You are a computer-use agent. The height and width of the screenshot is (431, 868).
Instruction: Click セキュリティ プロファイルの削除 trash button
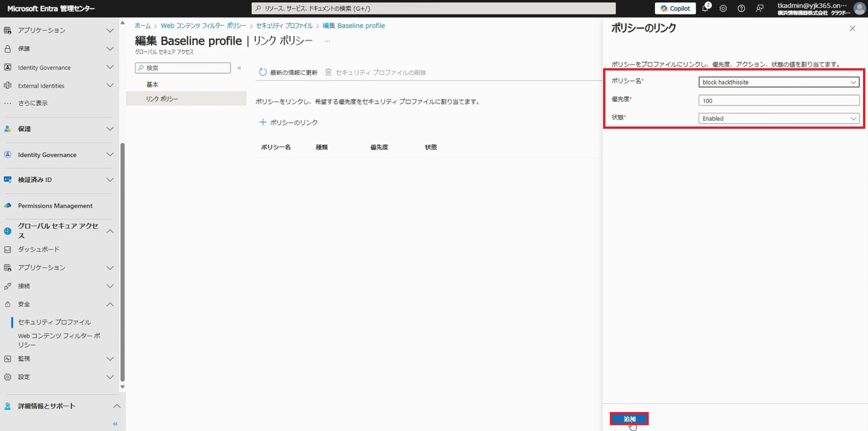(x=376, y=72)
